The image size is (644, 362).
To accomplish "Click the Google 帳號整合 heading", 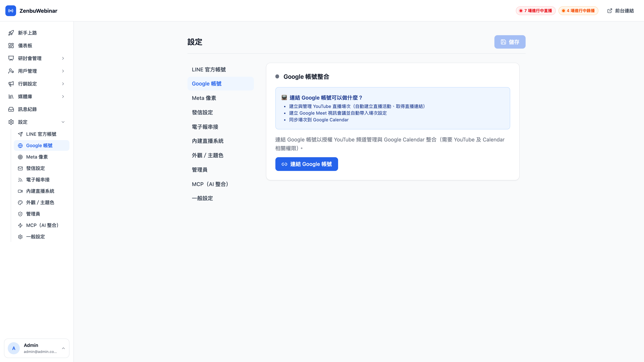I will [x=306, y=77].
